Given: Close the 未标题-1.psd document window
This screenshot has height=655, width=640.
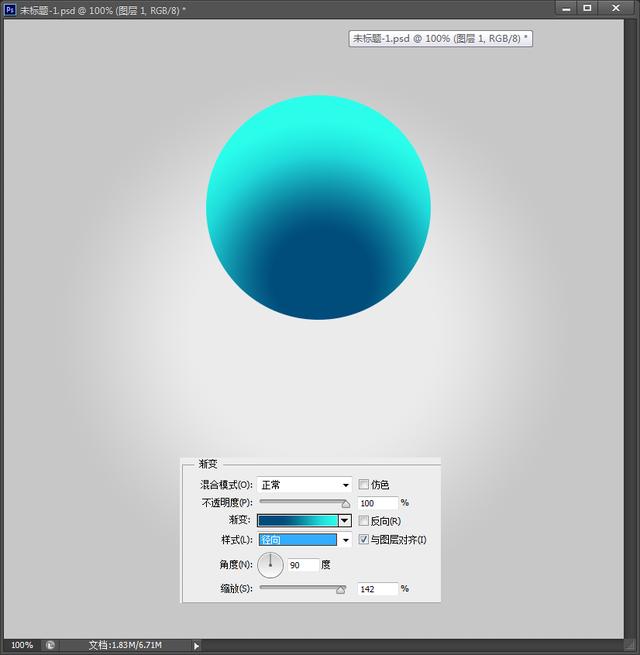Looking at the screenshot, I should point(616,8).
